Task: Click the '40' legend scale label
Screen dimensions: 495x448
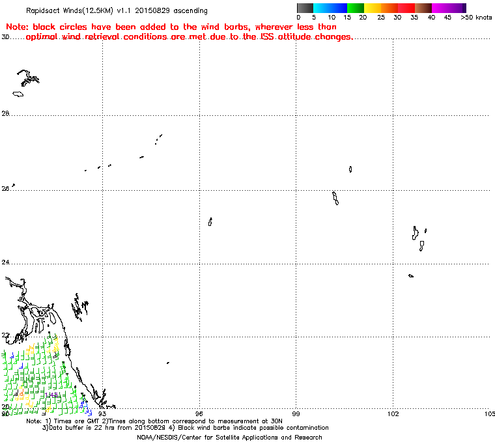Action: click(x=431, y=18)
